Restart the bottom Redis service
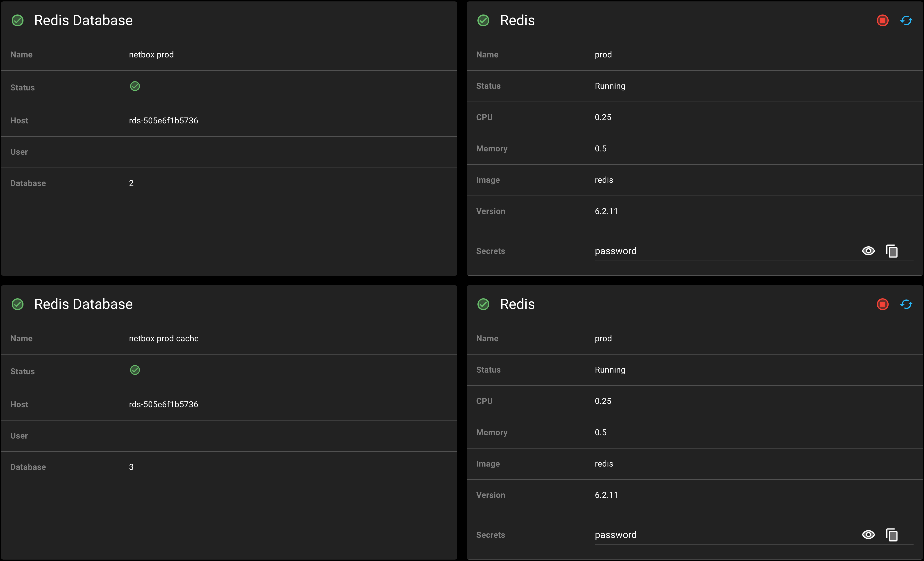 click(x=906, y=304)
